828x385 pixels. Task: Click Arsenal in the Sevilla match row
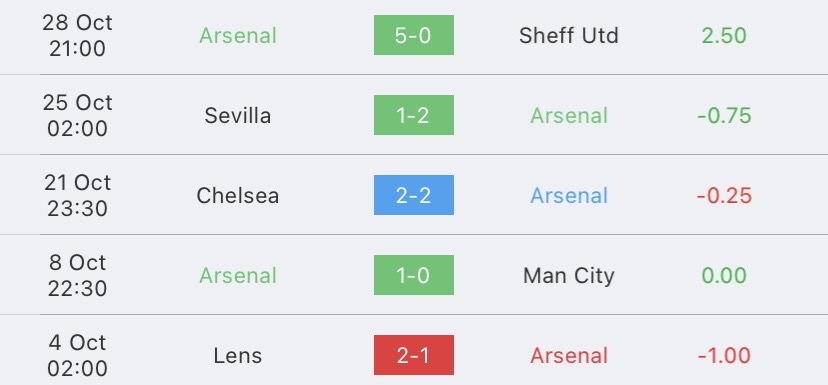click(569, 116)
